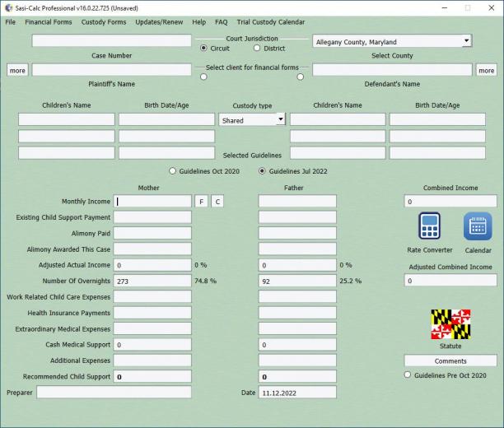The image size is (504, 428).
Task: Click Mother's Existing Child Support Payment field
Action: [152, 217]
